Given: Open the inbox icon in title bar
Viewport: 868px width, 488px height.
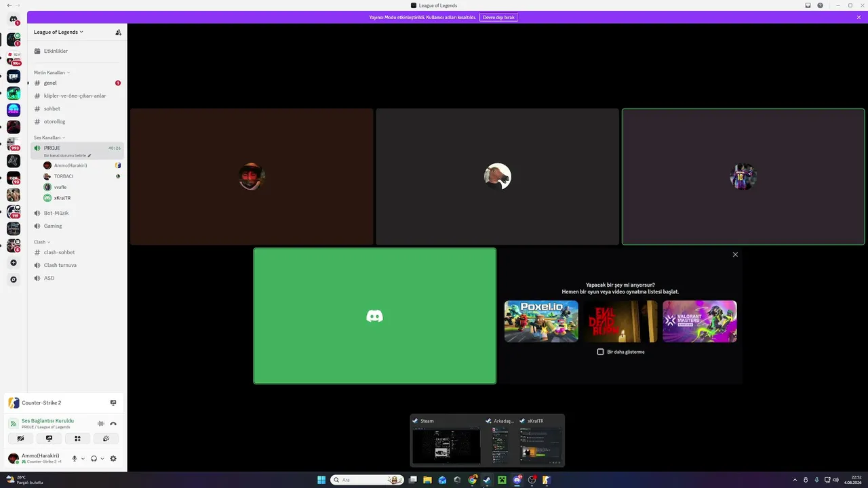Looking at the screenshot, I should coord(808,5).
